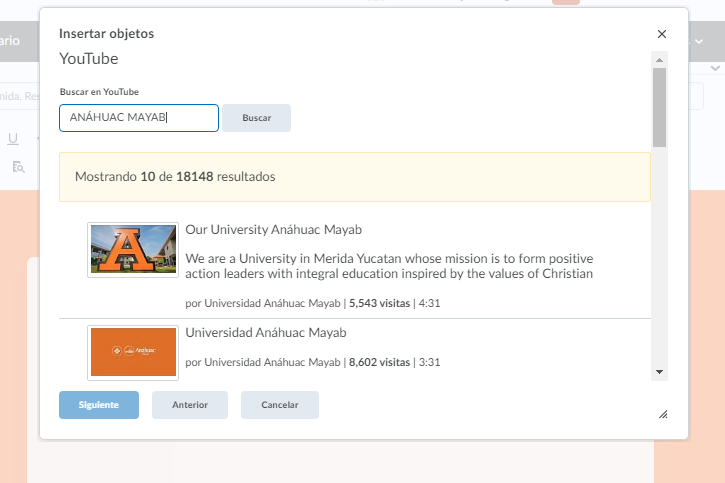Click the find and replace icon
725x483 pixels.
click(18, 166)
